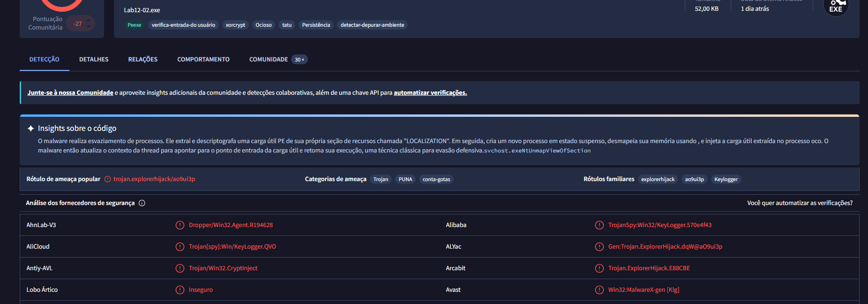Viewport: 868px width, 304px height.
Task: Follow the 'Junte-se à nossa Comunidade' link
Action: (x=70, y=93)
